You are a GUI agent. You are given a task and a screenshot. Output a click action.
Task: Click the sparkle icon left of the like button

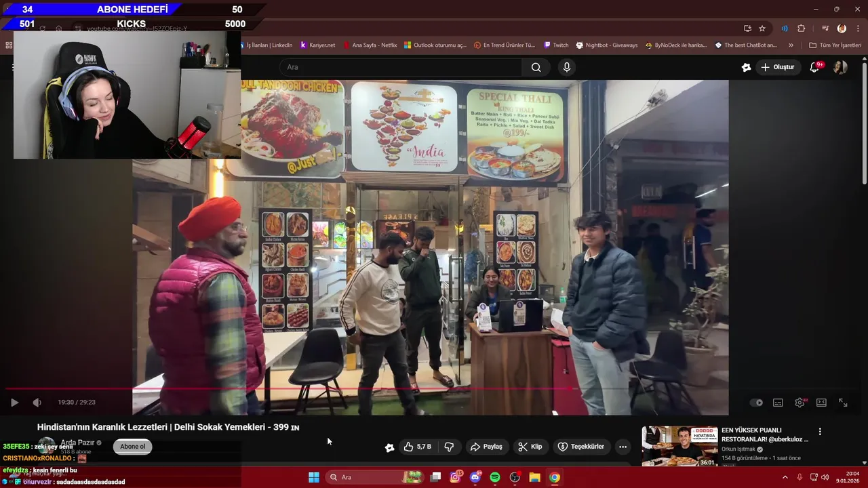tap(389, 447)
